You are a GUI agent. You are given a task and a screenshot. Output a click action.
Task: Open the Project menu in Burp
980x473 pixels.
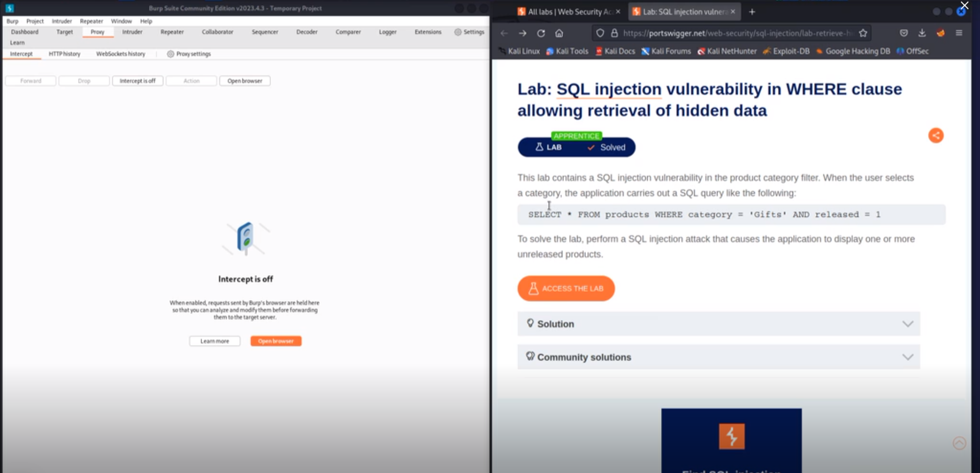coord(35,21)
